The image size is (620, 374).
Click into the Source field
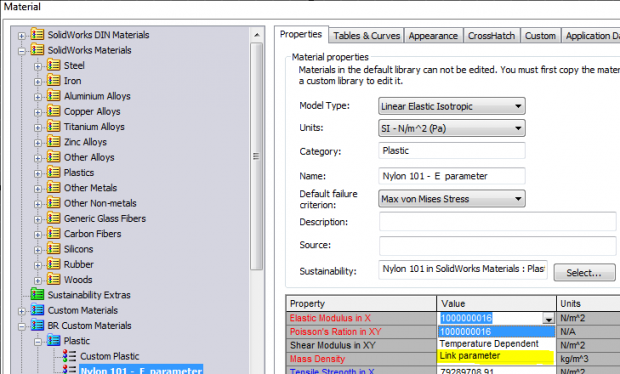click(497, 245)
